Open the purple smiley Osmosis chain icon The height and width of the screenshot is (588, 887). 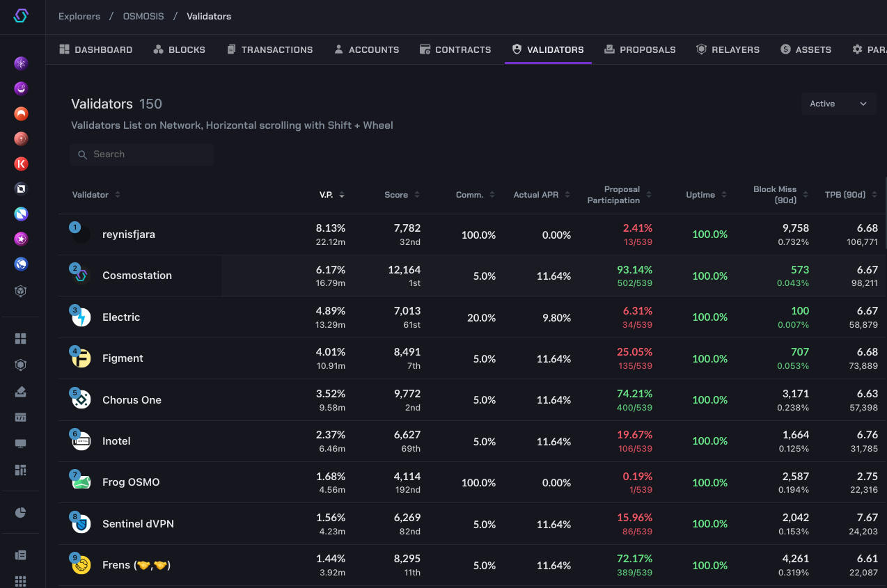pos(21,88)
